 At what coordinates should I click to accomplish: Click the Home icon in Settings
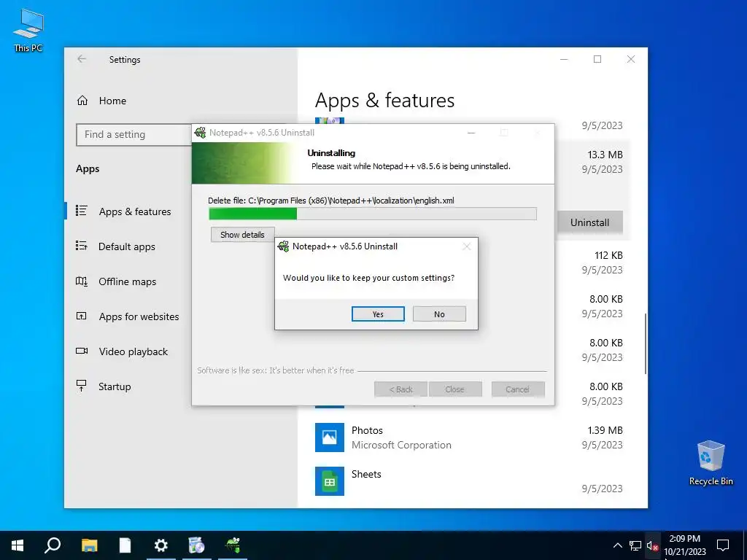coord(82,101)
